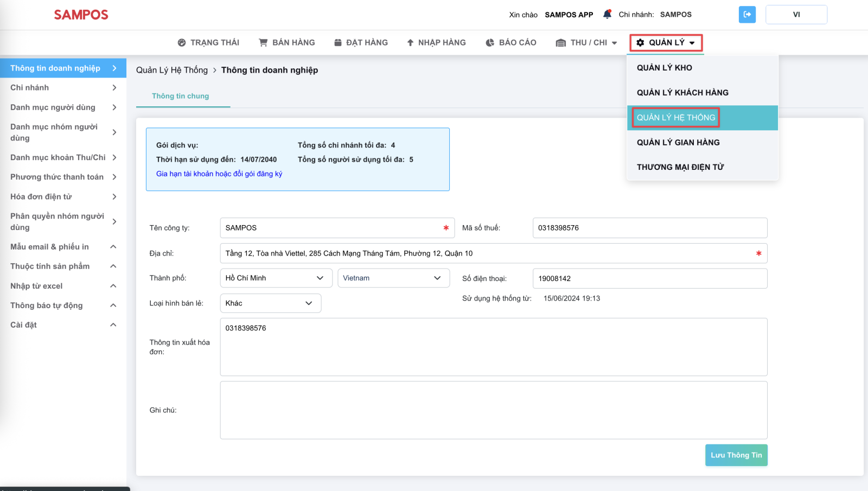This screenshot has width=868, height=491.
Task: Open the Vietnam country dropdown
Action: (x=394, y=278)
